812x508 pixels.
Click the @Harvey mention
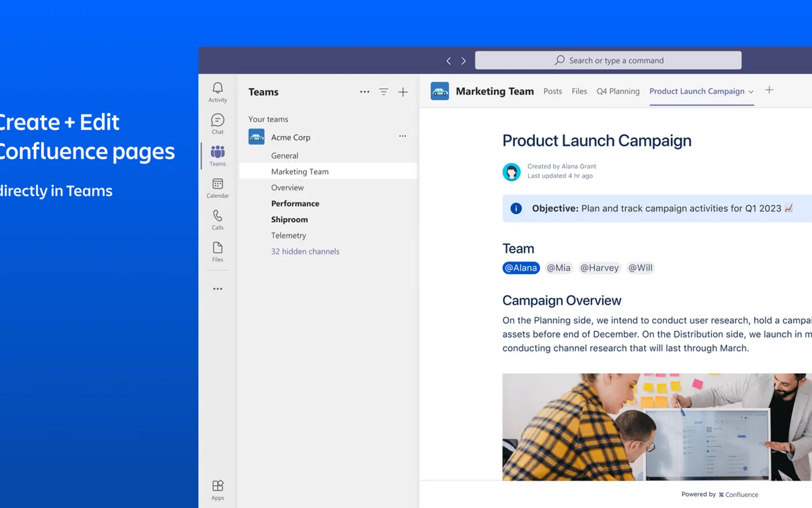599,268
